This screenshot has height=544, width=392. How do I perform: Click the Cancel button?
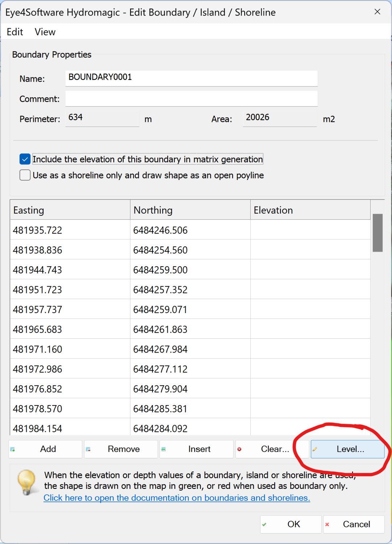pyautogui.click(x=354, y=524)
